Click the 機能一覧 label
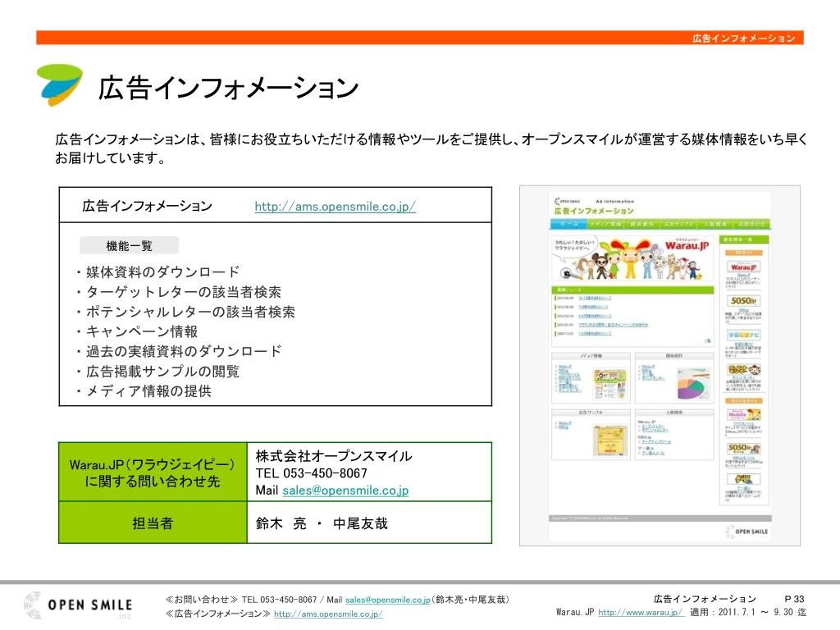Screen dimensions: 840x630 click(129, 245)
